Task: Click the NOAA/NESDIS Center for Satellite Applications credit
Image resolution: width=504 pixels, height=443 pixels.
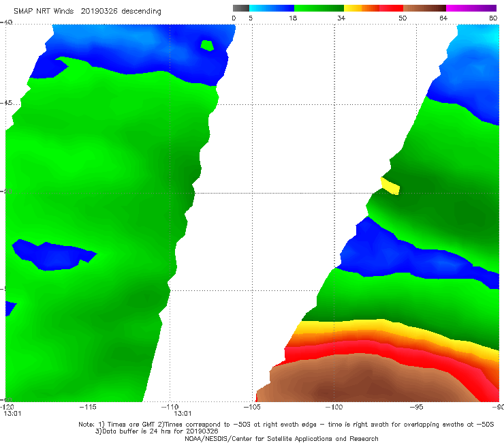Action: 281,438
